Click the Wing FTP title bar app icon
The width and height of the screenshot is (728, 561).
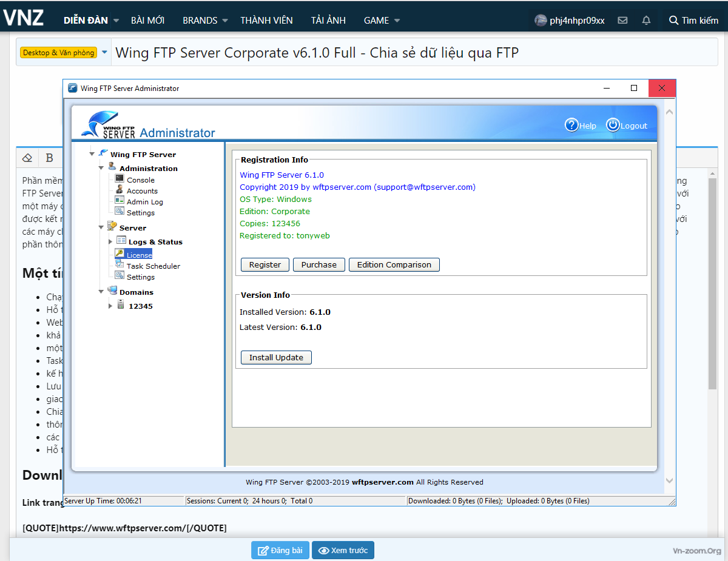[73, 88]
